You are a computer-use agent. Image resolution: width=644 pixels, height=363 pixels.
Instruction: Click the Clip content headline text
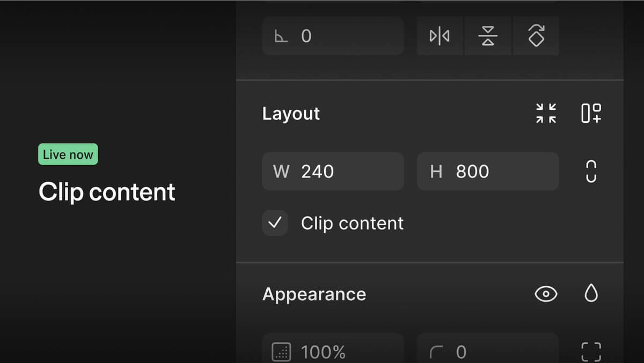click(x=106, y=191)
